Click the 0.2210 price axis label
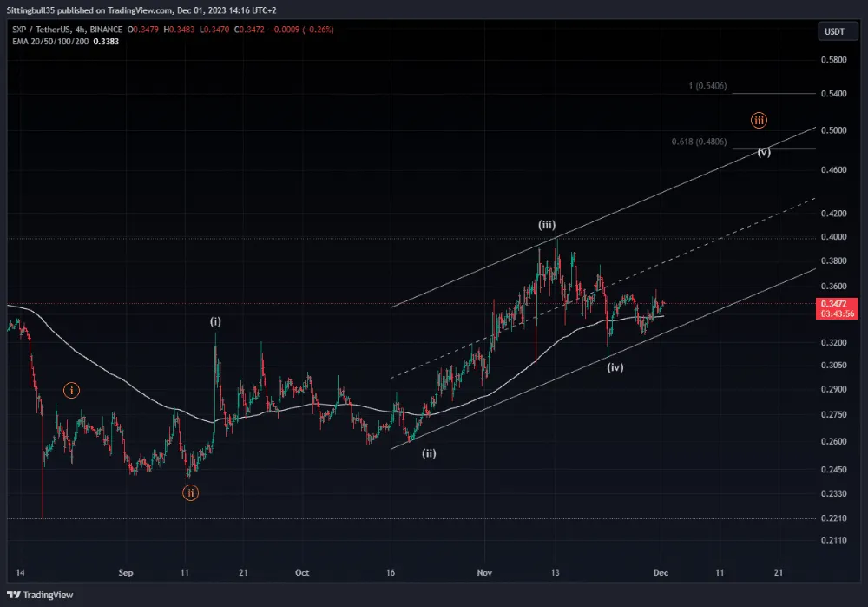The image size is (868, 607). 833,518
